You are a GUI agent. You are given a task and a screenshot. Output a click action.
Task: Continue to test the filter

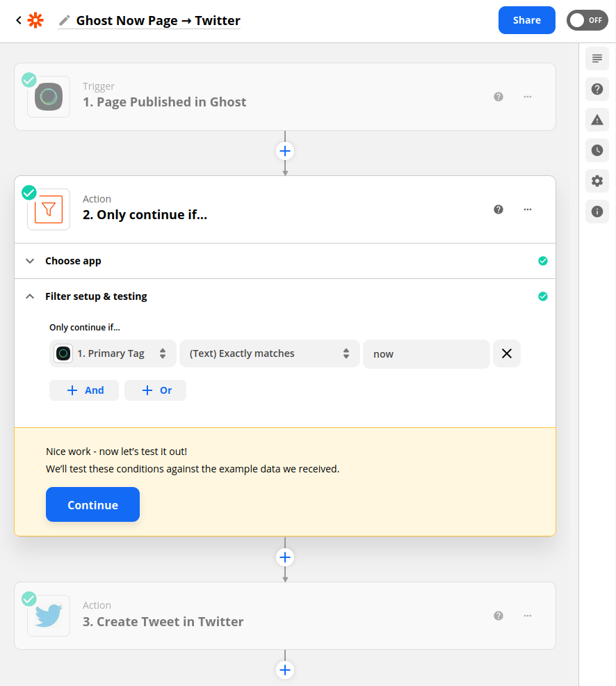92,504
